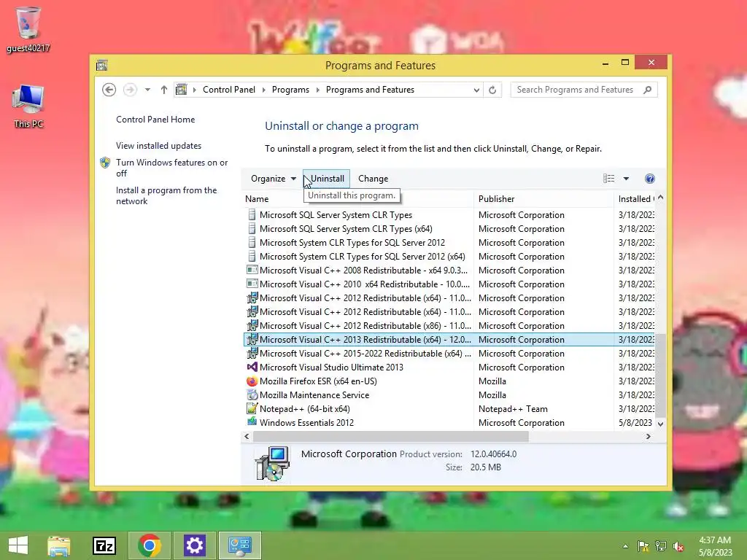Click Control Panel in the breadcrumb
747x560 pixels.
pos(228,90)
